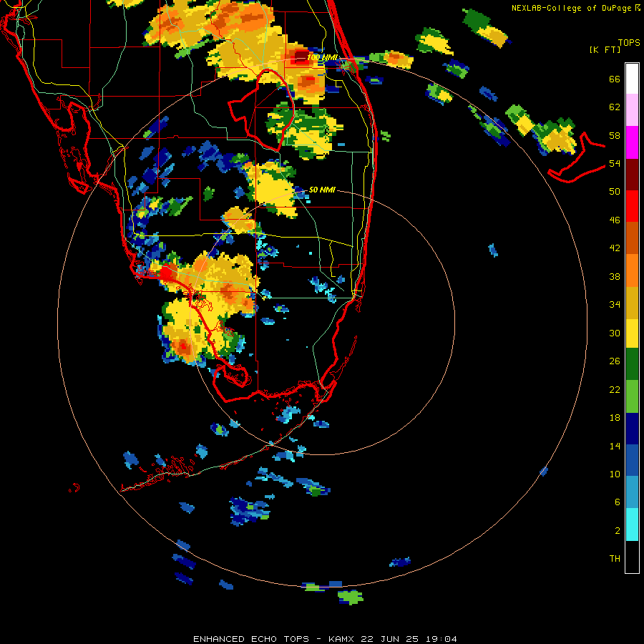Click the navy 14-18 kft legend swatch
Image resolution: width=644 pixels, height=644 pixels.
click(632, 429)
